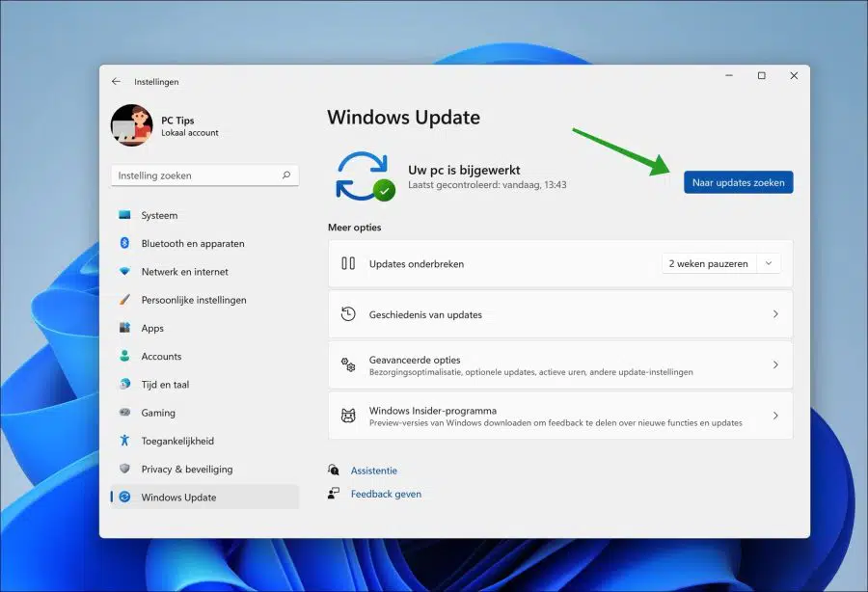Viewport: 868px width, 592px height.
Task: Go to Bluetooth en apparaten
Action: [x=204, y=243]
